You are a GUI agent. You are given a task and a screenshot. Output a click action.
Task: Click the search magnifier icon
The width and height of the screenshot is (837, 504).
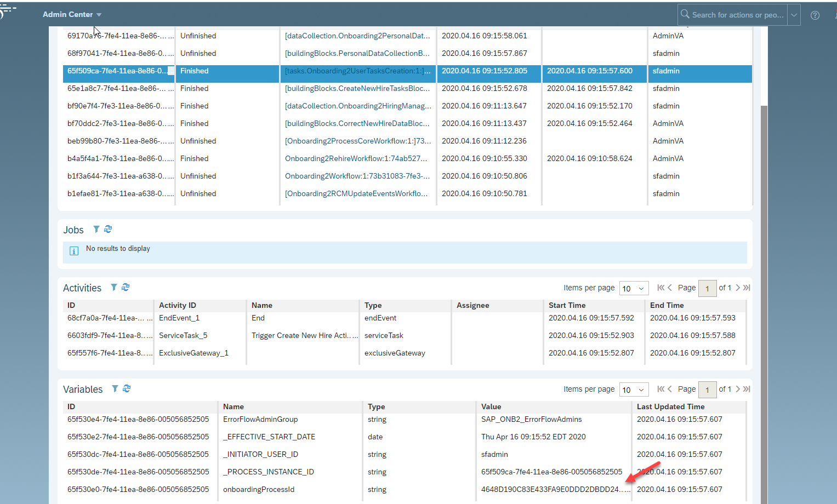click(x=685, y=14)
